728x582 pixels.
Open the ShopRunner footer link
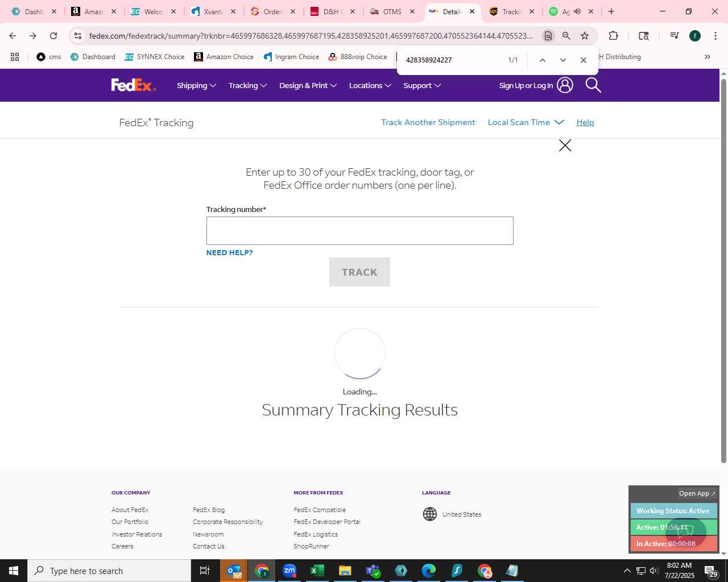point(311,546)
